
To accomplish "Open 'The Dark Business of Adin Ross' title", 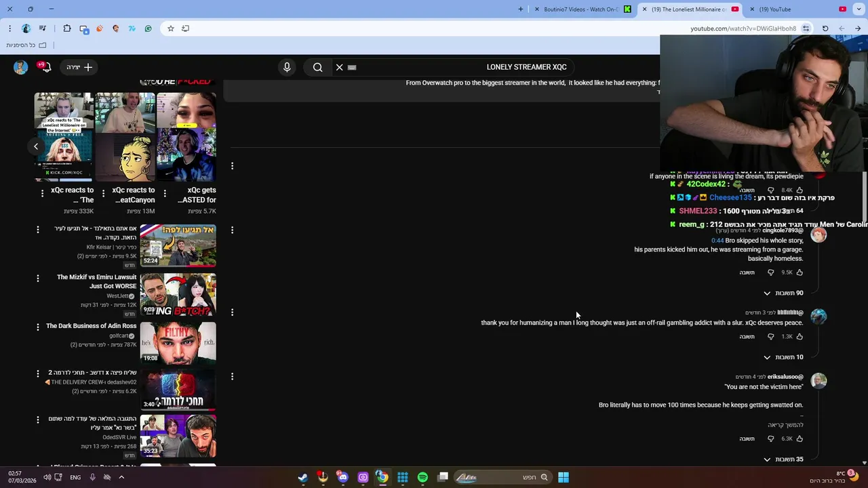I will [92, 326].
